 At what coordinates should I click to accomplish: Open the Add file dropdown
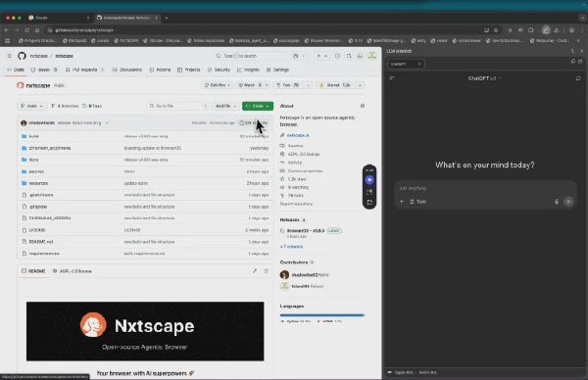225,106
